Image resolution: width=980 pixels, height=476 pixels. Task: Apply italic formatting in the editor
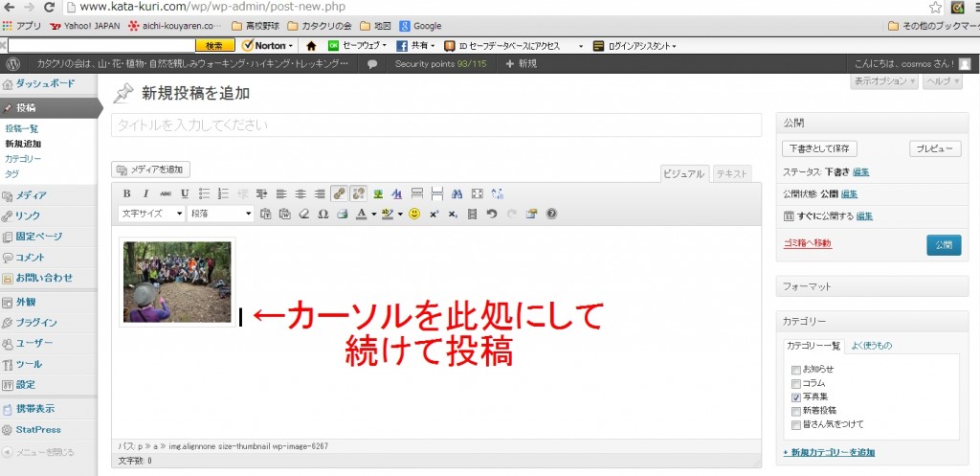click(x=145, y=193)
